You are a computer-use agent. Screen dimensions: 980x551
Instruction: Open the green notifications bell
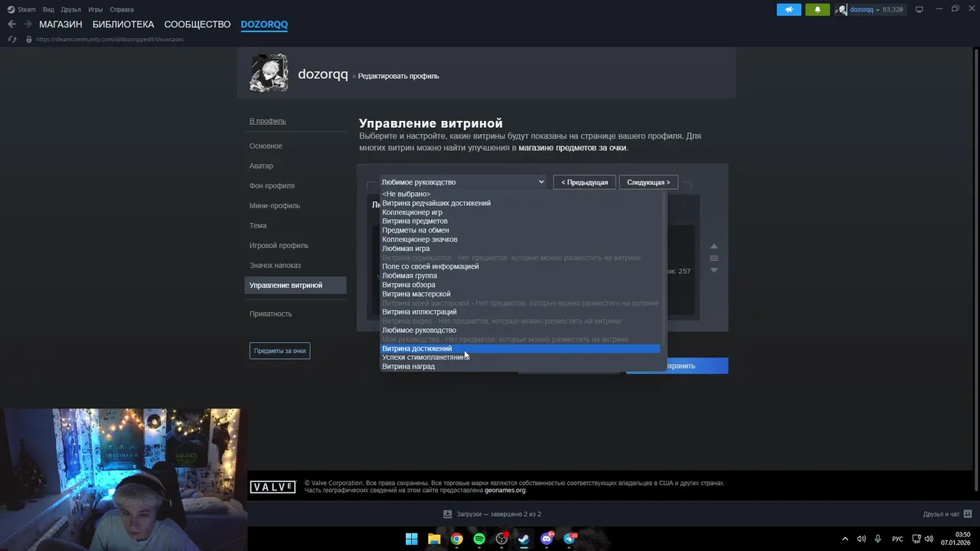(818, 9)
